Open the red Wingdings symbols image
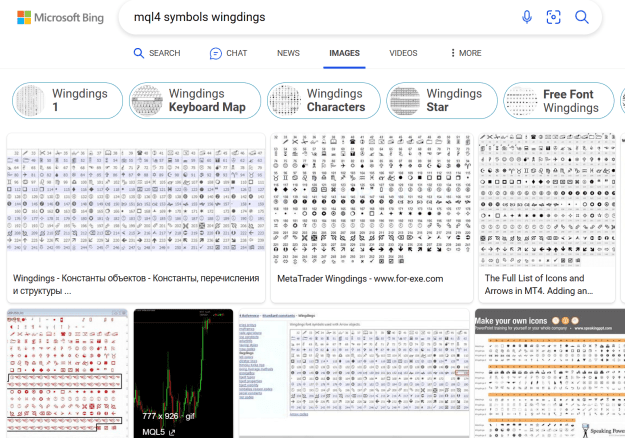The width and height of the screenshot is (625, 438). pyautogui.click(x=67, y=373)
